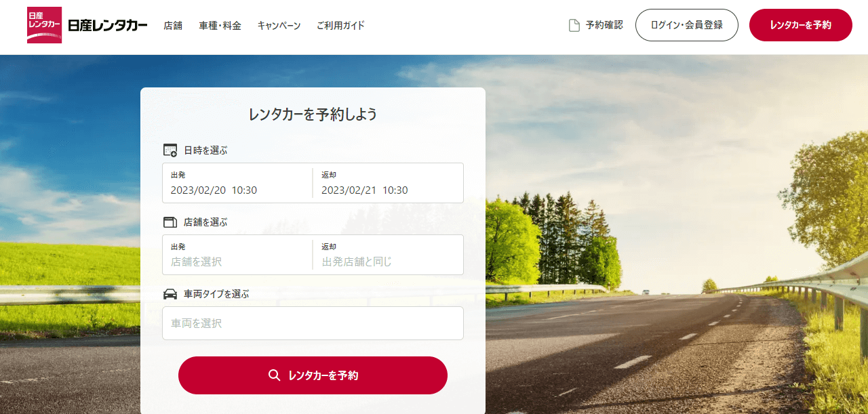Click the red Nissan Rent a Car logo
This screenshot has height=414, width=868.
point(44,25)
